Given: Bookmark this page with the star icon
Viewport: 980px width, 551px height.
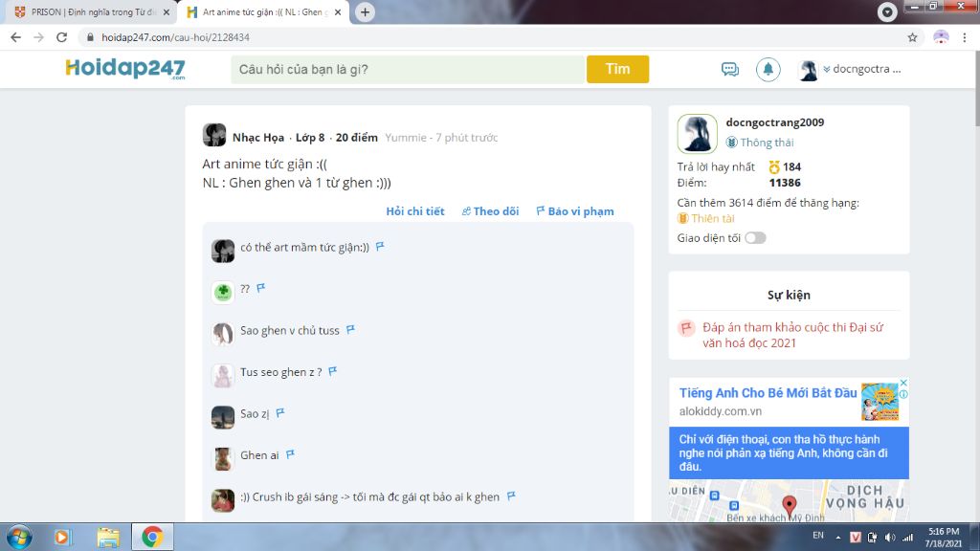Looking at the screenshot, I should 912,37.
